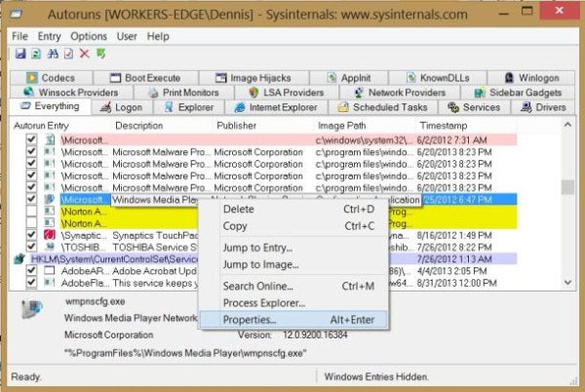Select the Explorer tab
Screen dimensions: 585x392
coord(189,107)
